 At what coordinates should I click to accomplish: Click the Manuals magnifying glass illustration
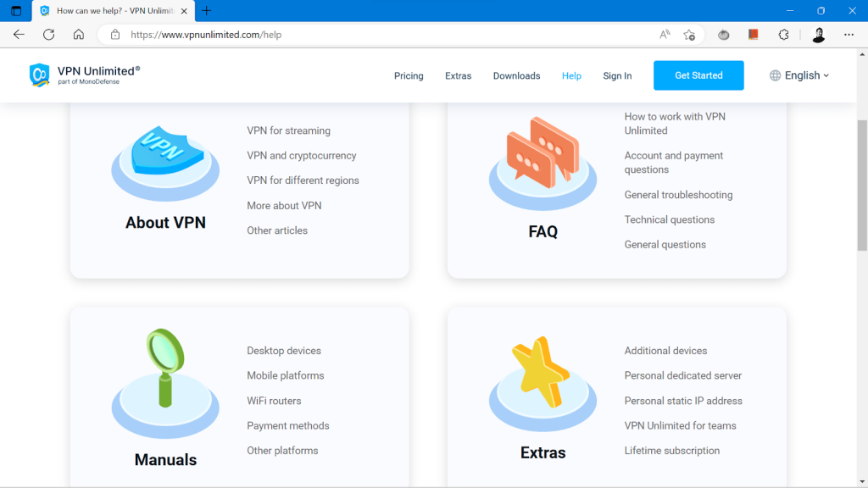coord(165,384)
